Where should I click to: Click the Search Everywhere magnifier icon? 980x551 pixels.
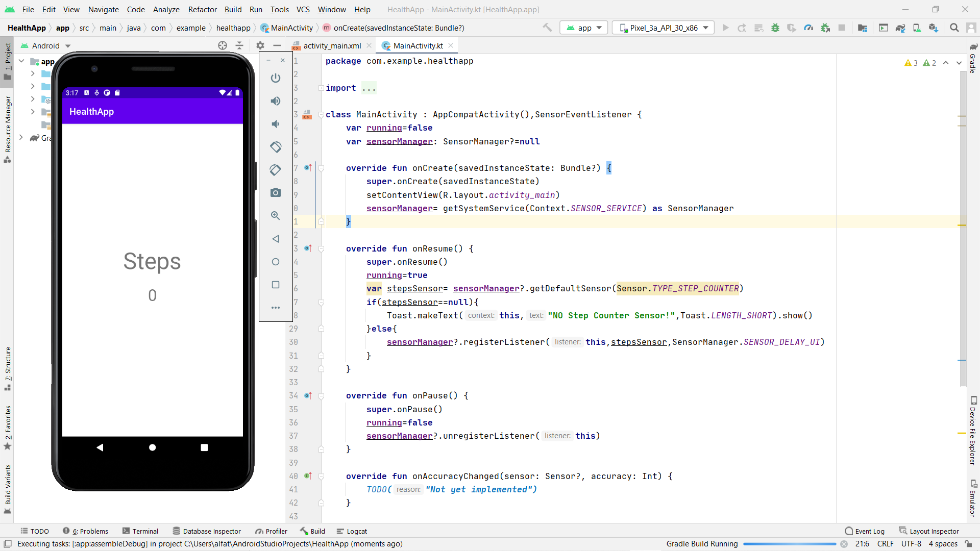[954, 28]
